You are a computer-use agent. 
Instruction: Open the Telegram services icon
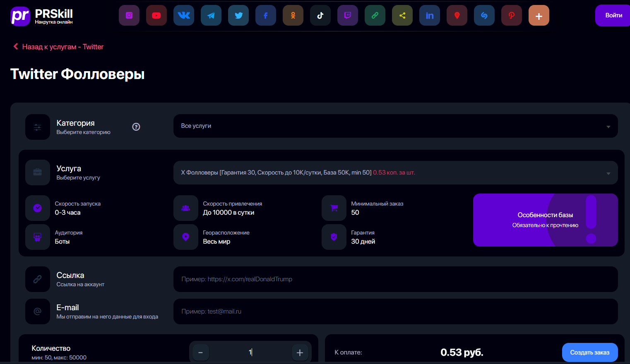(211, 15)
